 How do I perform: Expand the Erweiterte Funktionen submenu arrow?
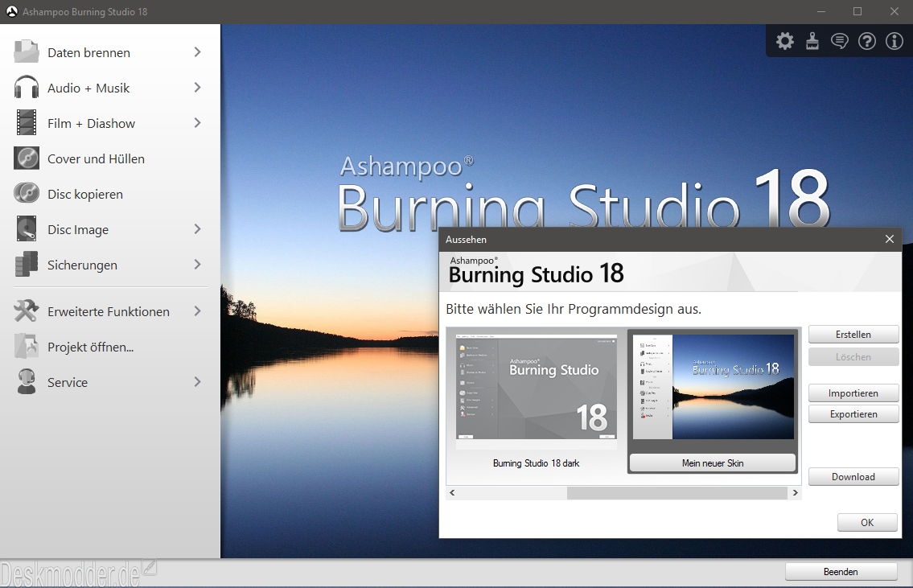(x=197, y=310)
